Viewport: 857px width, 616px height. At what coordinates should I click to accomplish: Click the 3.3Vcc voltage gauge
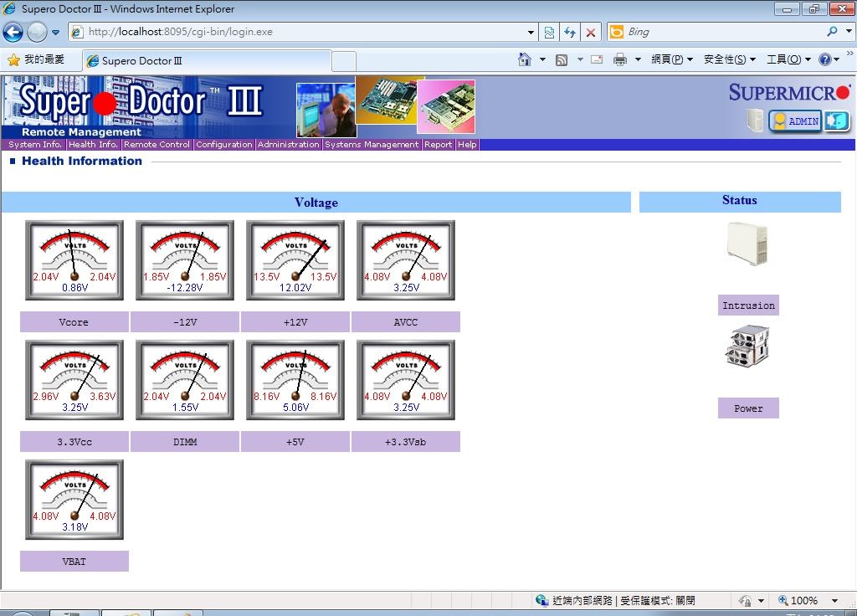[x=74, y=380]
